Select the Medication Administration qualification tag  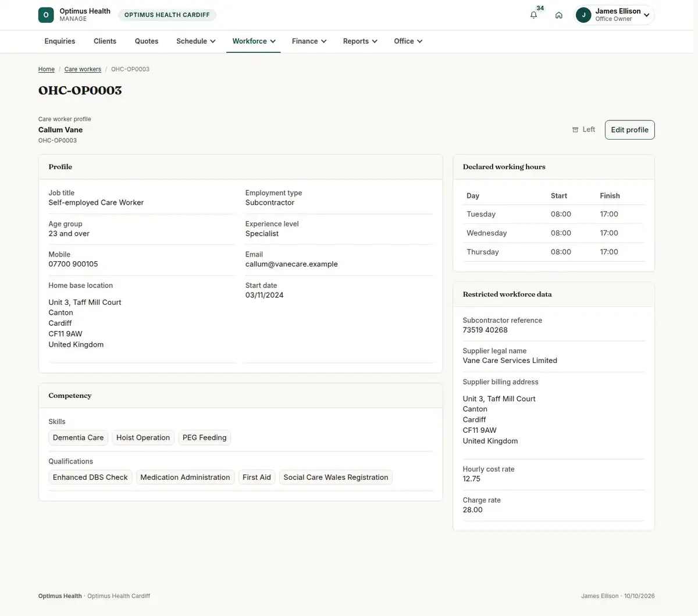click(185, 477)
